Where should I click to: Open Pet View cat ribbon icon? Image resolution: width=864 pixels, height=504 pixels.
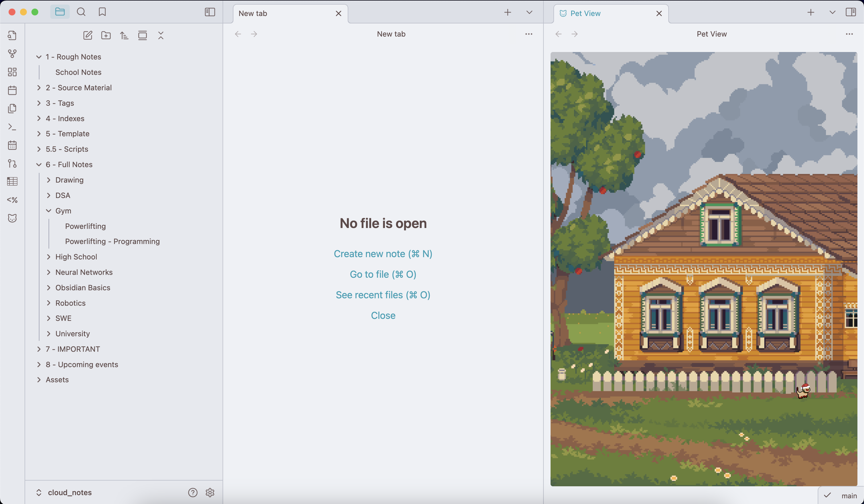coord(12,218)
